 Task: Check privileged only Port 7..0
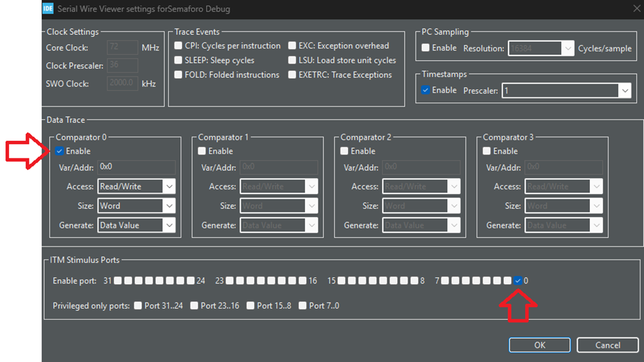[x=303, y=305]
